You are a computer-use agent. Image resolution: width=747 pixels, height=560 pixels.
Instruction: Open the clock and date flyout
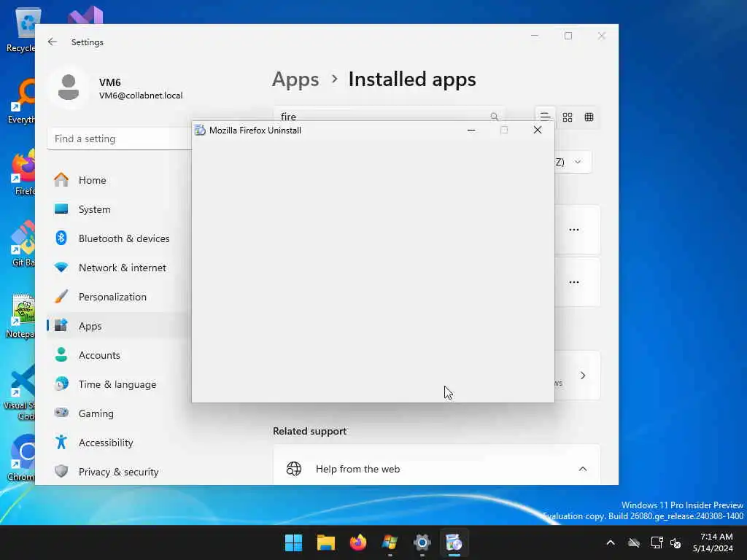713,542
